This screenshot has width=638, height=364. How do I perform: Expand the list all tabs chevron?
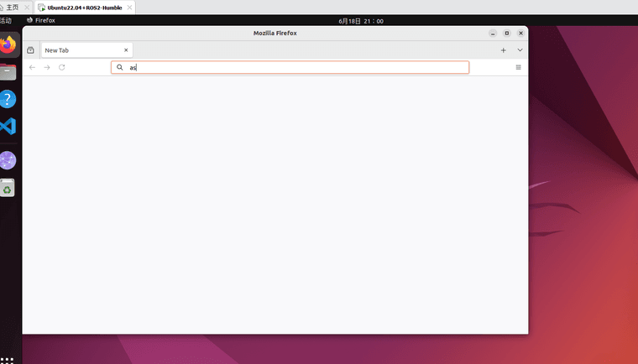click(x=520, y=50)
